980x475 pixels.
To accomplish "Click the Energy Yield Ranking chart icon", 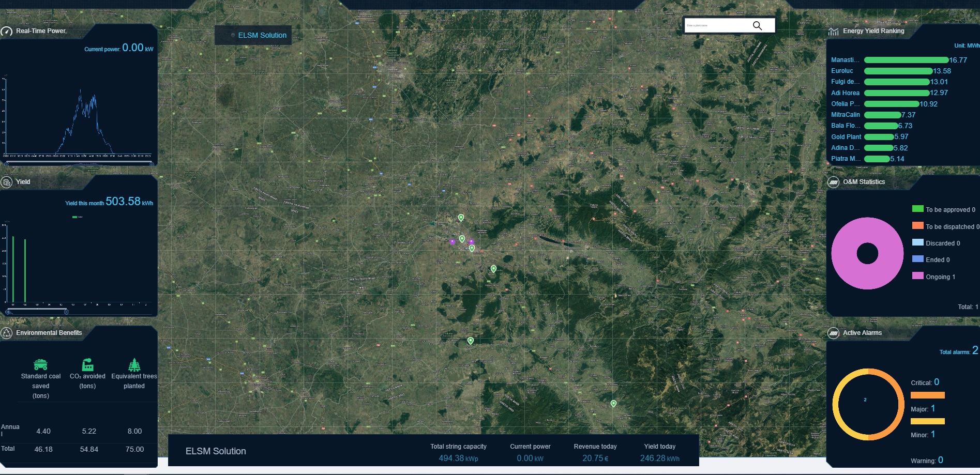I will click(x=833, y=32).
